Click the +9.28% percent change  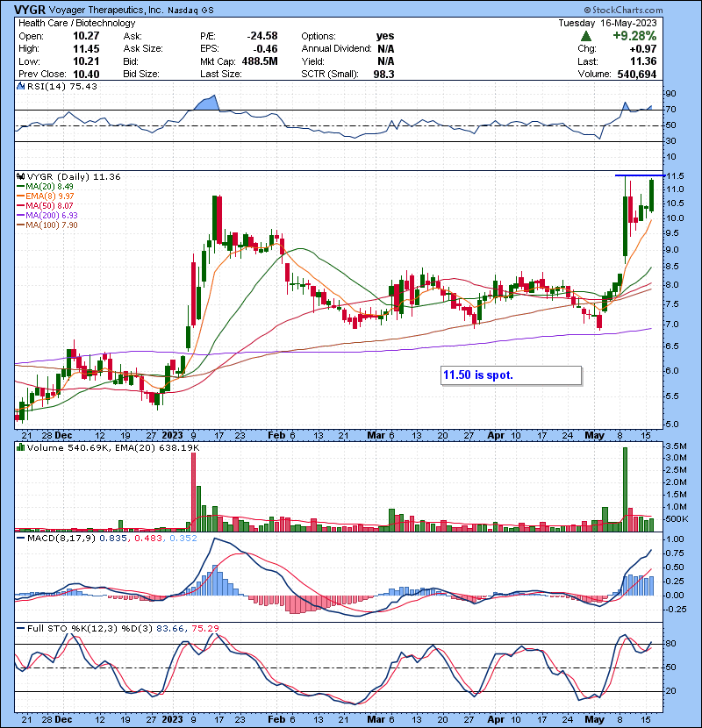point(634,36)
